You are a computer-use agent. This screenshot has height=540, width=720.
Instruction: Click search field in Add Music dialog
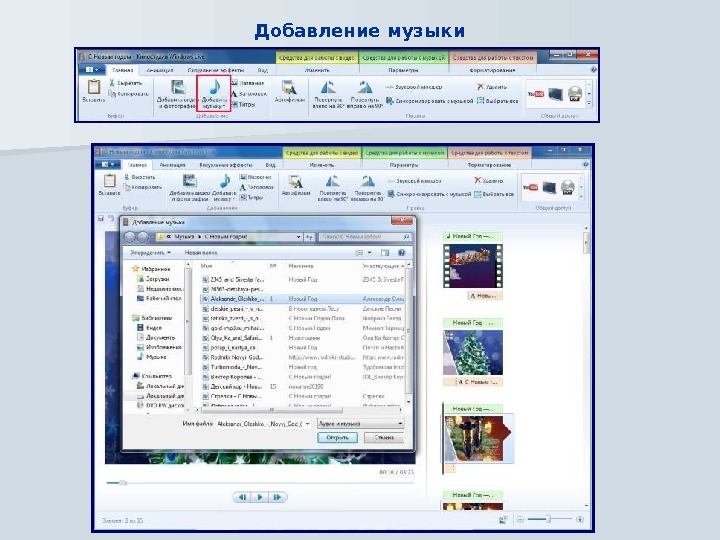pos(365,237)
